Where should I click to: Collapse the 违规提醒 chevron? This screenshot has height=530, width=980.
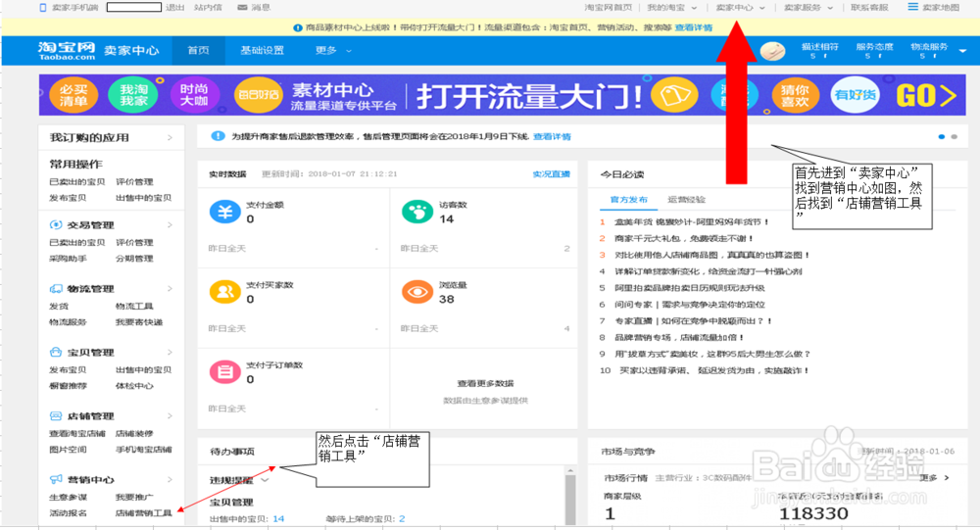click(x=265, y=480)
